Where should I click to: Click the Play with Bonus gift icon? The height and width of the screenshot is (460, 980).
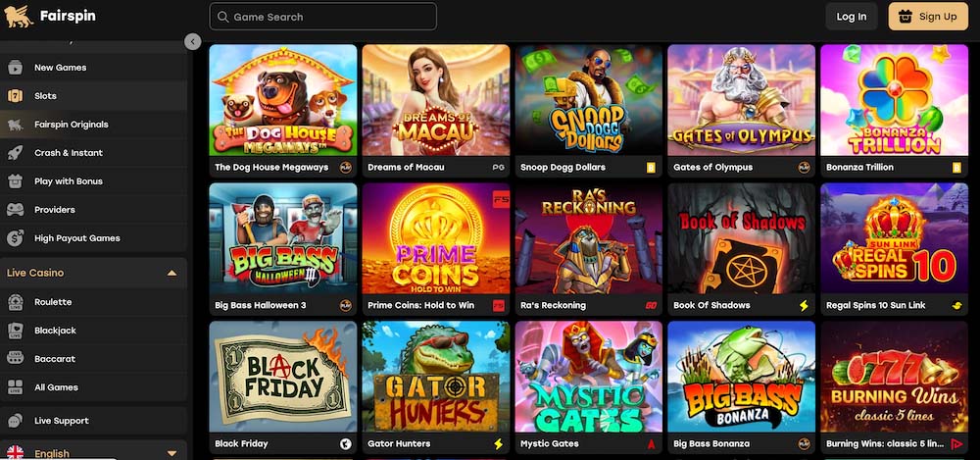tap(15, 181)
